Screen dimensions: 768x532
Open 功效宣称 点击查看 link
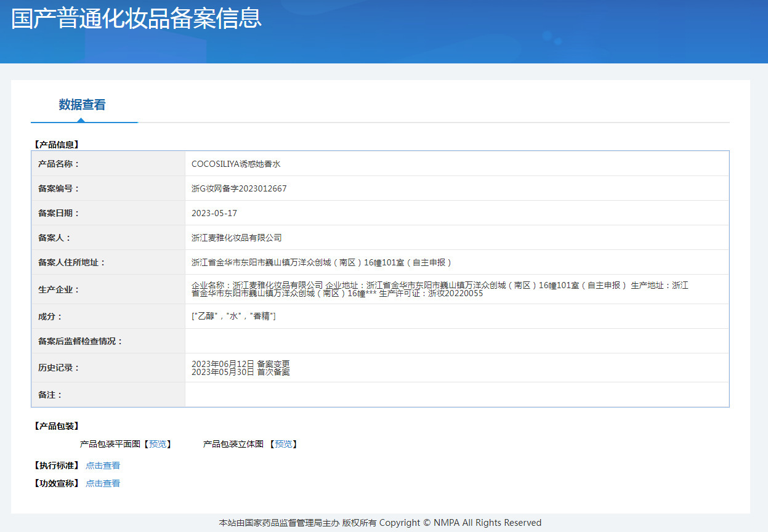click(x=103, y=483)
